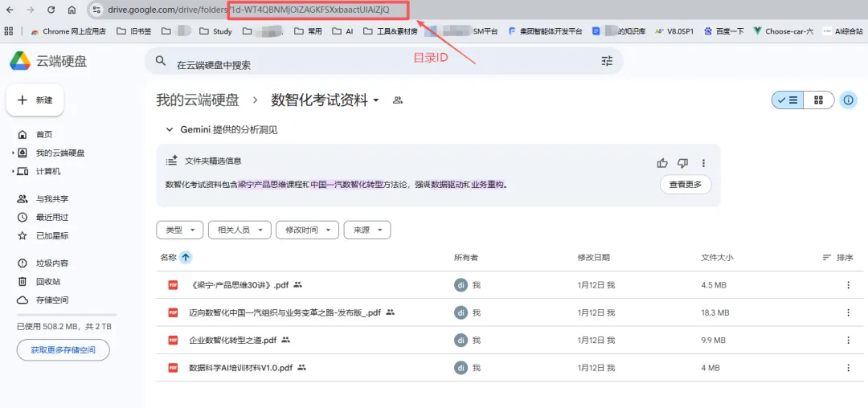Click PDF icon of 企业数智化转型之道.pdf
Screen dimensions: 868x408
click(174, 340)
